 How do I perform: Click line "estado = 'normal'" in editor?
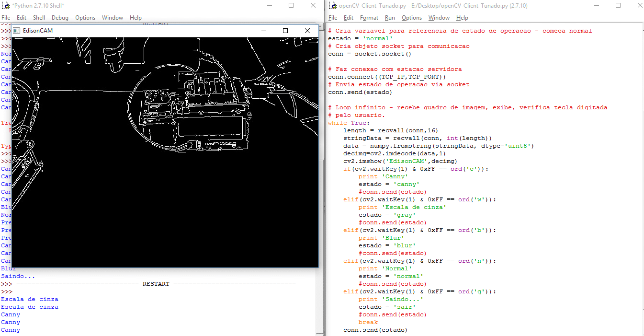click(360, 38)
